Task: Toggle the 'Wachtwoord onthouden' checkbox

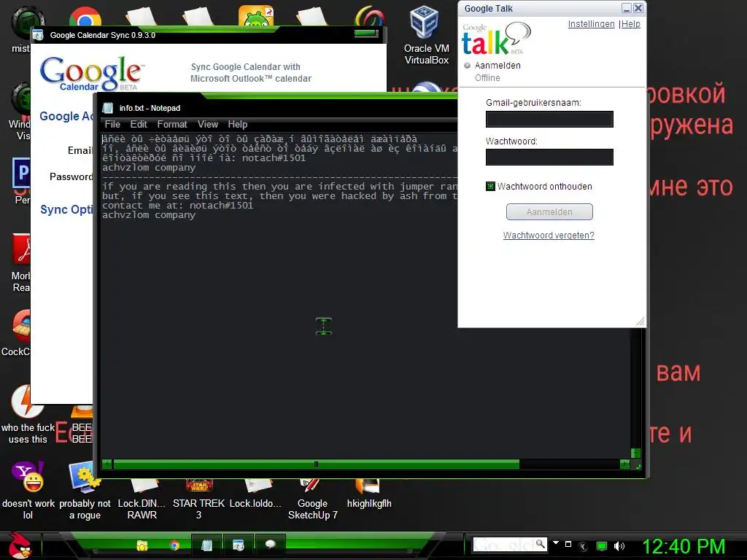Action: click(x=490, y=186)
